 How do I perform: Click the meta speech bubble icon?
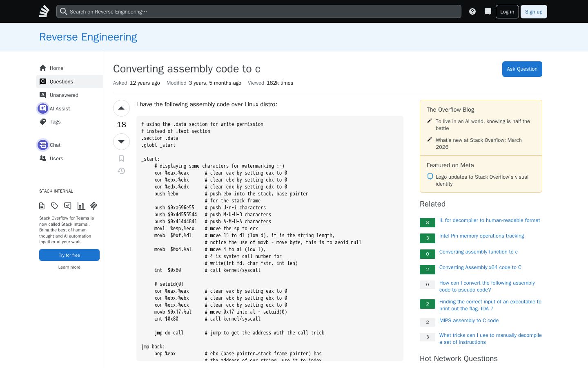pos(430,177)
